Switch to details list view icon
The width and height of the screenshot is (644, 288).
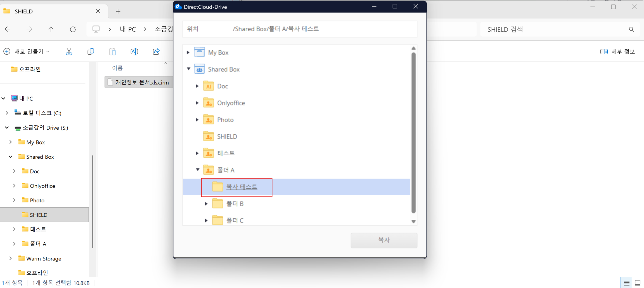click(x=626, y=283)
